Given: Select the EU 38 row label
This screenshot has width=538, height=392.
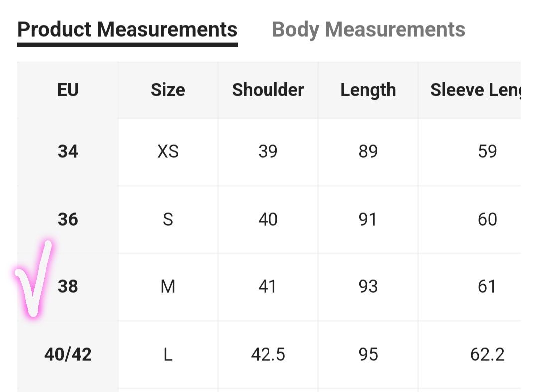Looking at the screenshot, I should pos(68,286).
